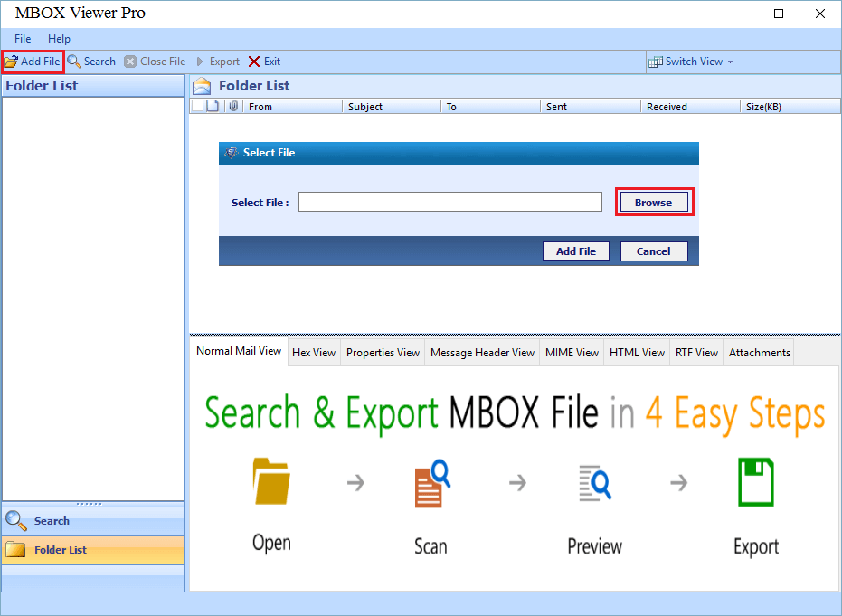Image resolution: width=842 pixels, height=616 pixels.
Task: Click the Add File toolbar icon
Action: coord(12,62)
